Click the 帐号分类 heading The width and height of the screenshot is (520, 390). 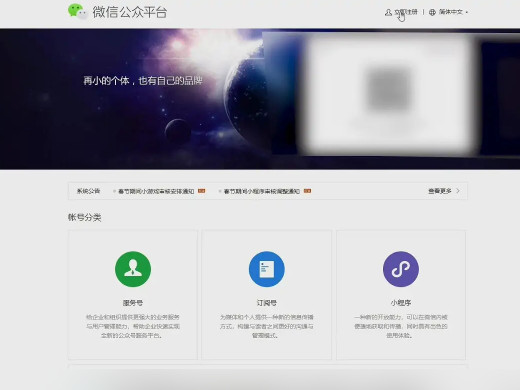[x=84, y=217]
